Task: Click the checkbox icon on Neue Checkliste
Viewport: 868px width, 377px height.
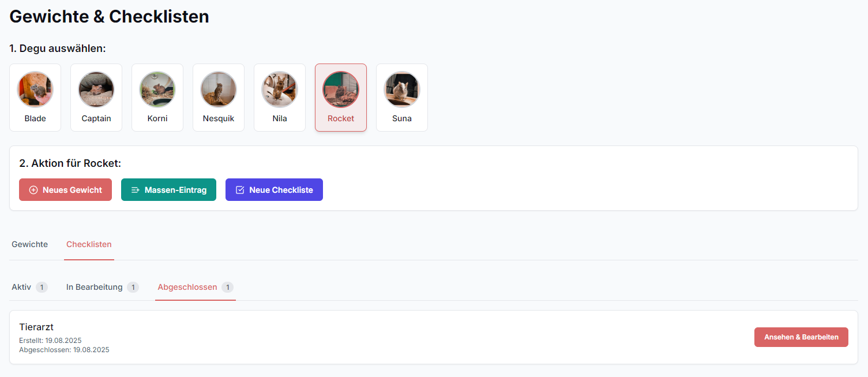Action: pyautogui.click(x=240, y=190)
